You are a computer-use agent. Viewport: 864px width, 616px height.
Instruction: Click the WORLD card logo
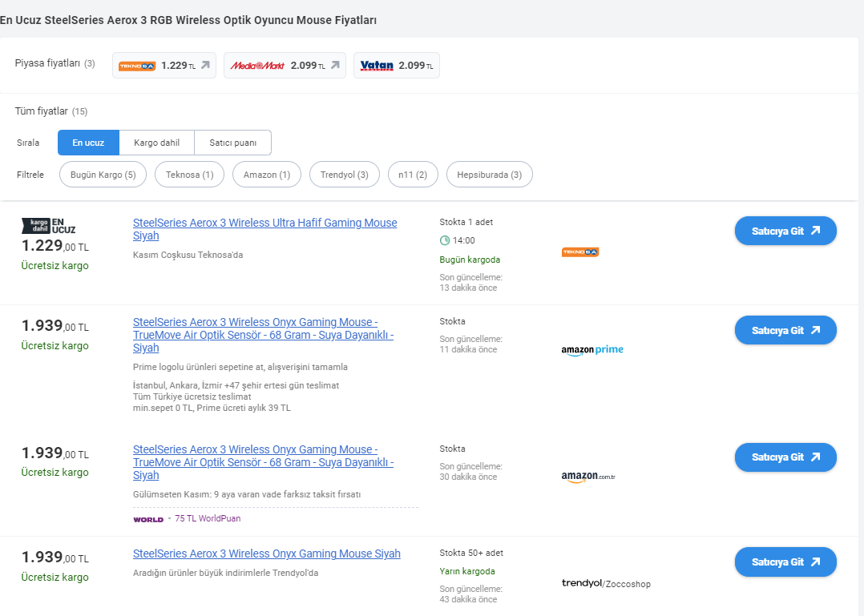pyautogui.click(x=148, y=519)
